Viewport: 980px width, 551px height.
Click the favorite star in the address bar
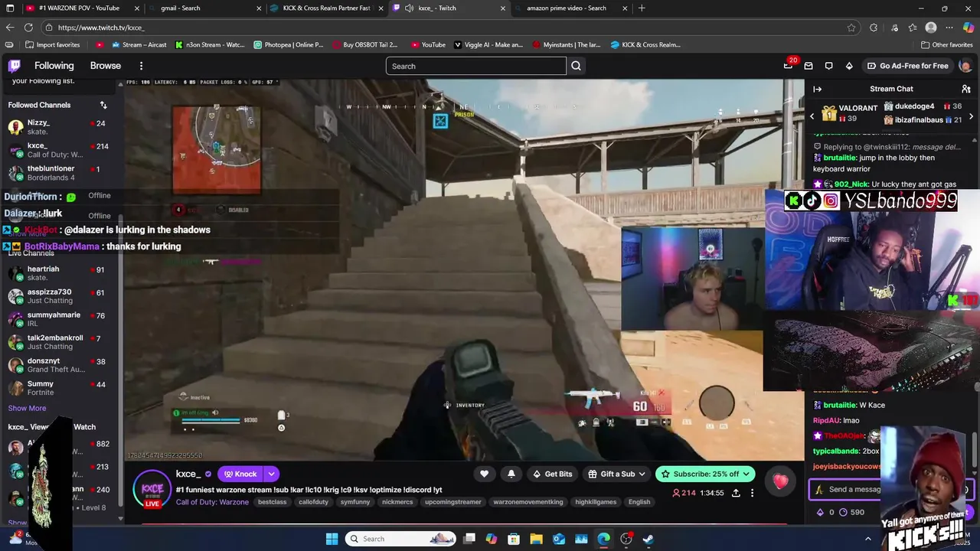point(851,28)
